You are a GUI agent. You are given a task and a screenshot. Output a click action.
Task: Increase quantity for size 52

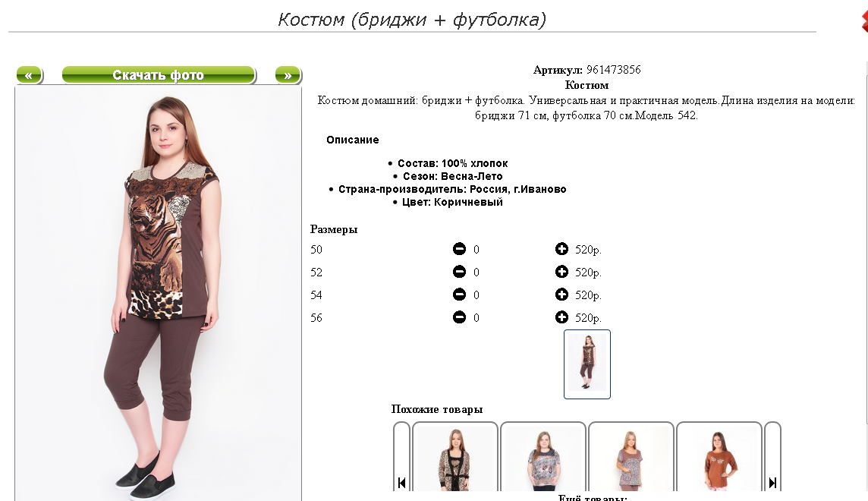click(561, 272)
